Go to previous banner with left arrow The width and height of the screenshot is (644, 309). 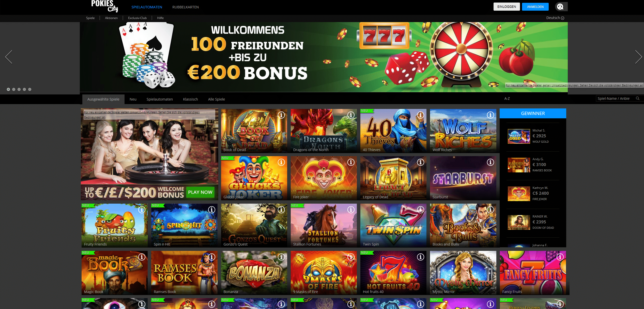coord(9,57)
